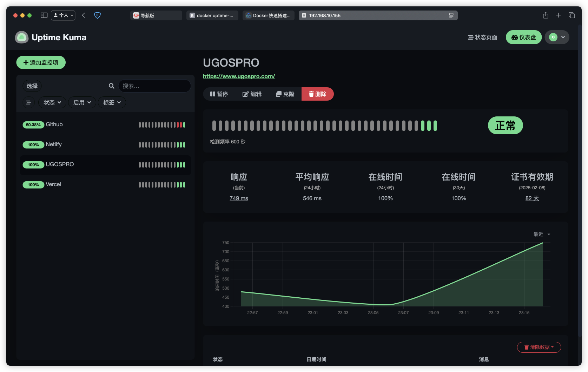Click the 100% badge next to Netlify
Viewport: 588px width, 372px height.
click(33, 145)
